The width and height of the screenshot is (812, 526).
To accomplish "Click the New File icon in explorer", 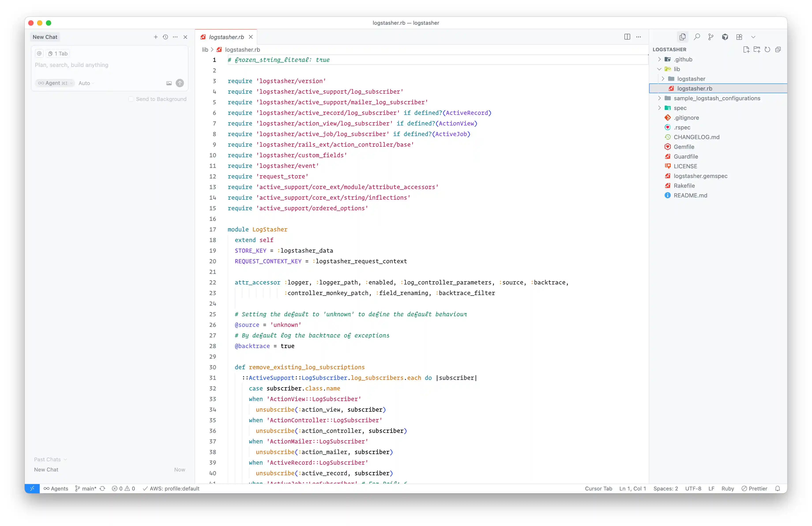I will click(746, 49).
